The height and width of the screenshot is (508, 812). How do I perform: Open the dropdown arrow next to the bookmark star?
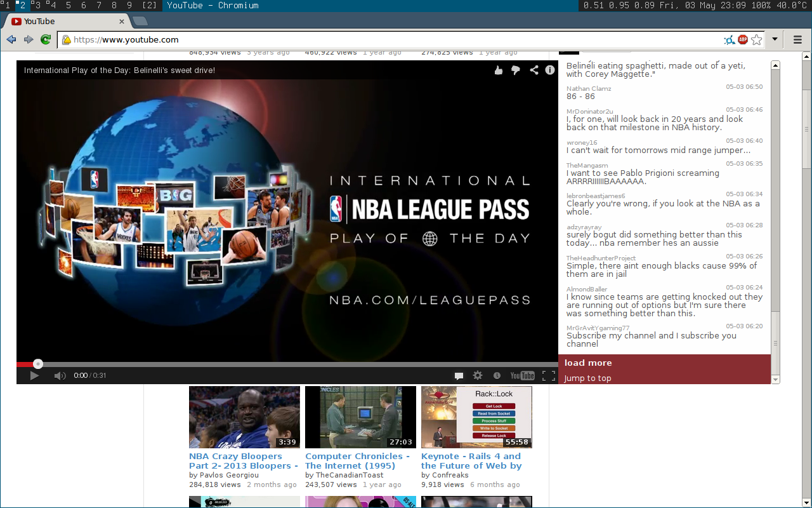pyautogui.click(x=775, y=40)
